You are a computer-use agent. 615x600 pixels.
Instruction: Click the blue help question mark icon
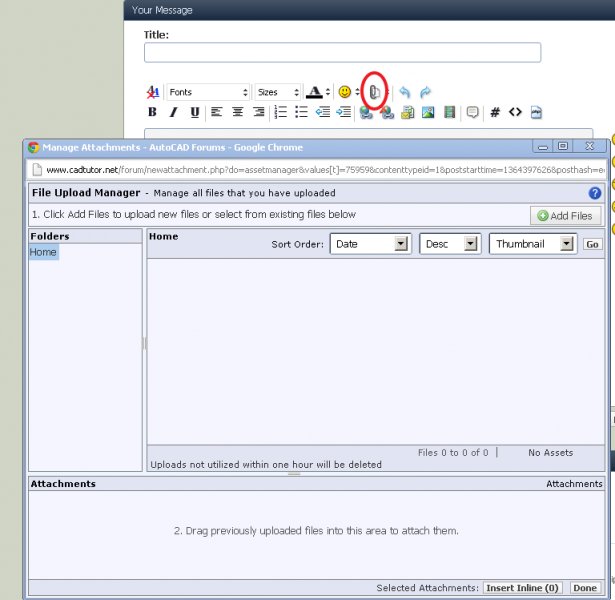click(595, 193)
